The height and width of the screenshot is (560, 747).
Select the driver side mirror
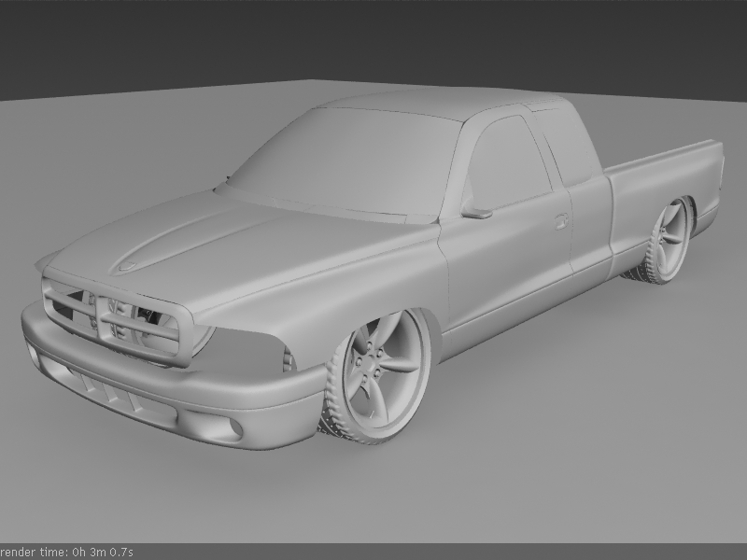click(x=476, y=213)
